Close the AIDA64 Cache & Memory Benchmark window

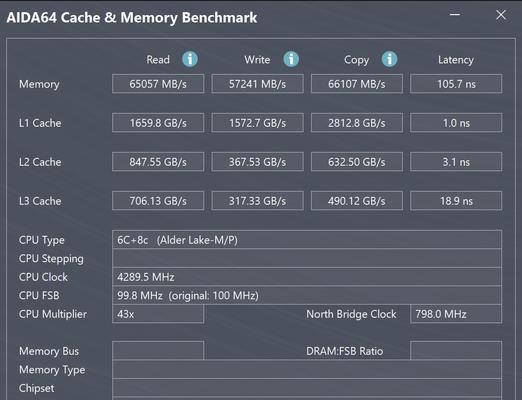pyautogui.click(x=501, y=15)
